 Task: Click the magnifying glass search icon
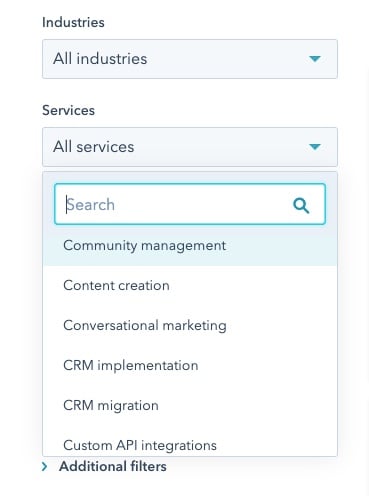(301, 205)
